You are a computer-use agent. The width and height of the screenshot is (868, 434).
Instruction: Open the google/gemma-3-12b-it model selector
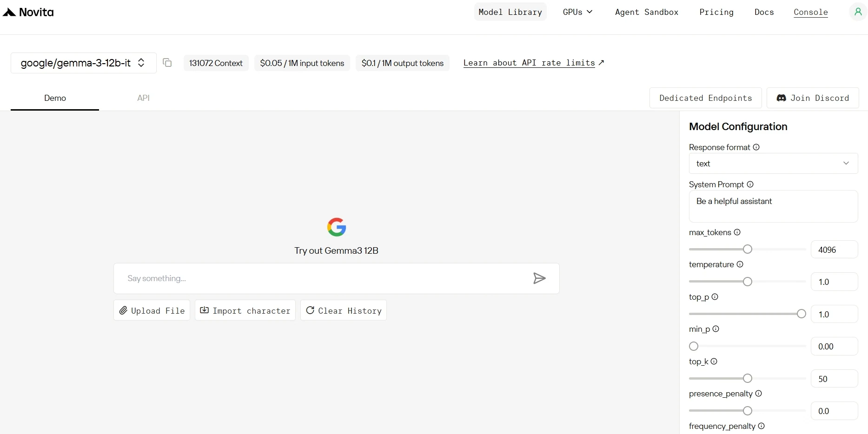[x=83, y=63]
